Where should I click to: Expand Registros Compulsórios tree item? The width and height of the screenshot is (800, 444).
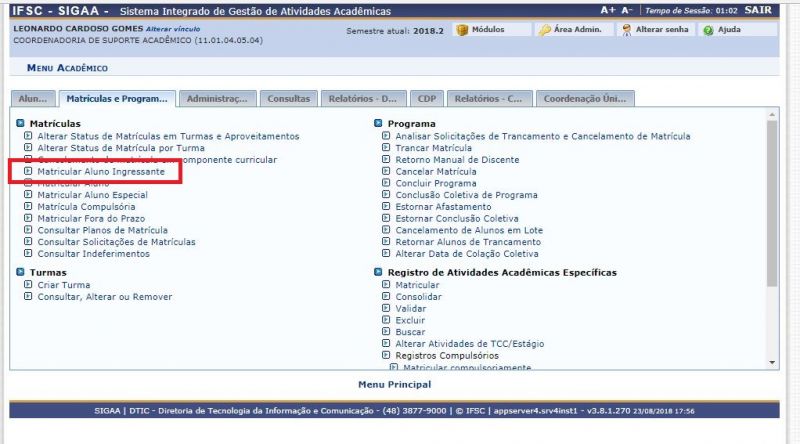(387, 355)
